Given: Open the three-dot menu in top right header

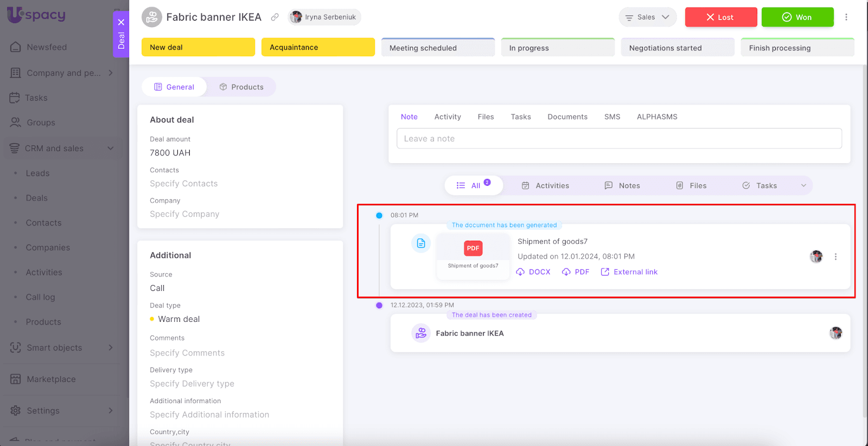Looking at the screenshot, I should [846, 17].
